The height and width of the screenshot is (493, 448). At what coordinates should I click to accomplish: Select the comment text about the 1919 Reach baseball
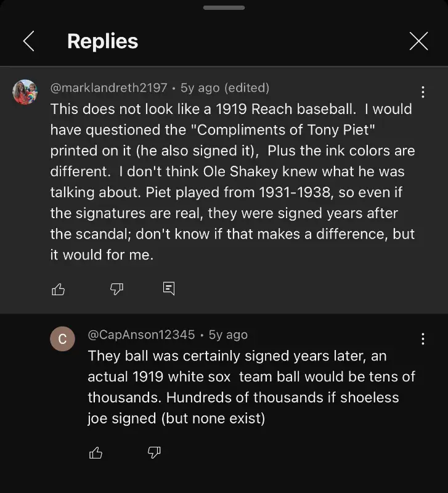(x=232, y=182)
